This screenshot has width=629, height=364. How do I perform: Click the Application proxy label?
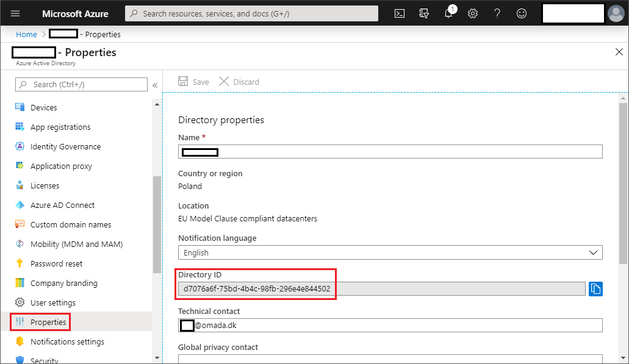(x=61, y=166)
